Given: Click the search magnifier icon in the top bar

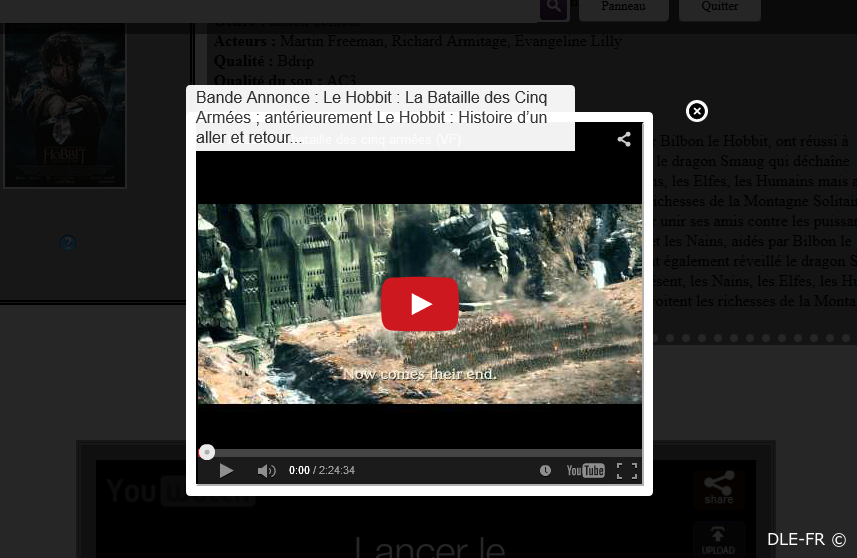Looking at the screenshot, I should click(554, 8).
